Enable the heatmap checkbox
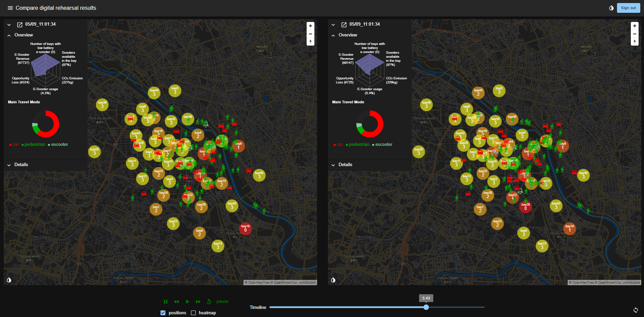The width and height of the screenshot is (644, 317). (x=194, y=313)
